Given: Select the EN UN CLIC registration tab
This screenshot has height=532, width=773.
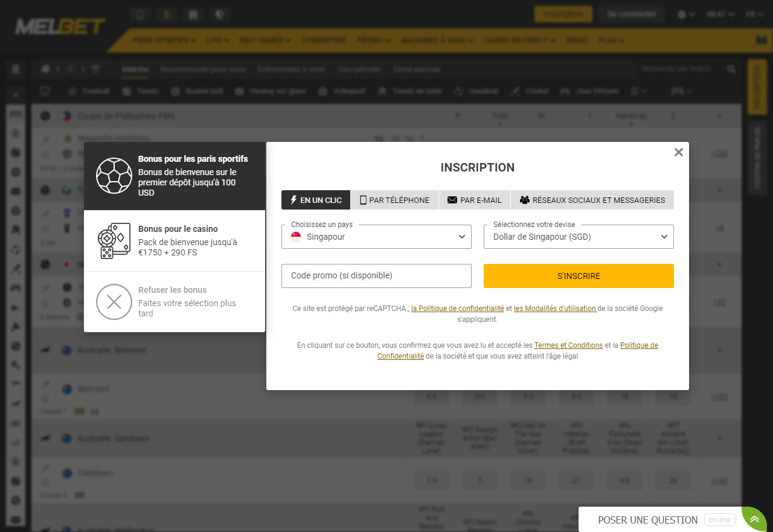Looking at the screenshot, I should tap(316, 200).
